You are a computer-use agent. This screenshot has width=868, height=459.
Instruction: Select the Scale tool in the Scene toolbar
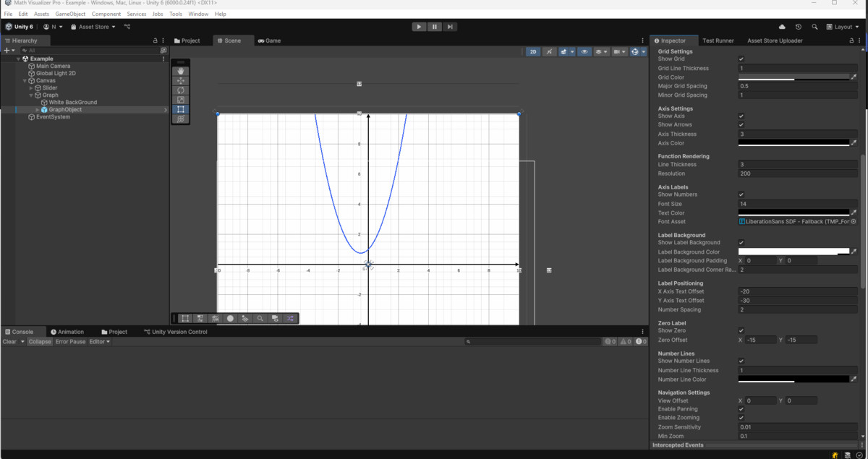[181, 100]
